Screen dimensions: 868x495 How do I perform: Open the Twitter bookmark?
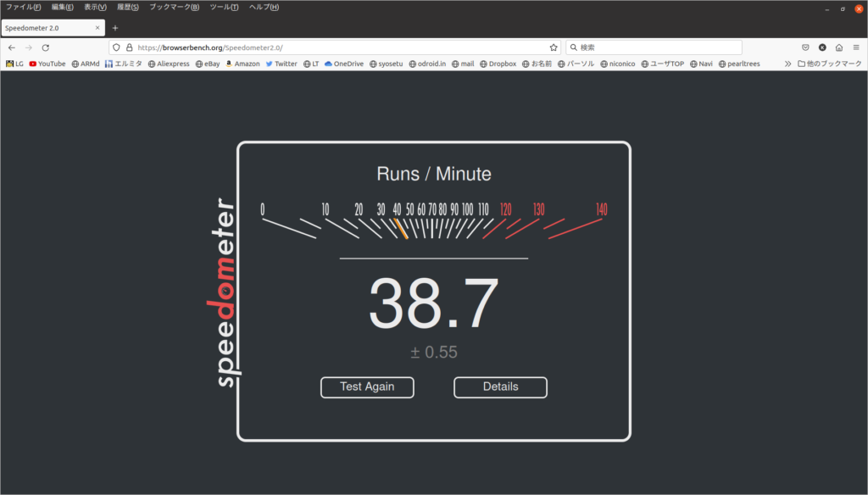(x=281, y=64)
